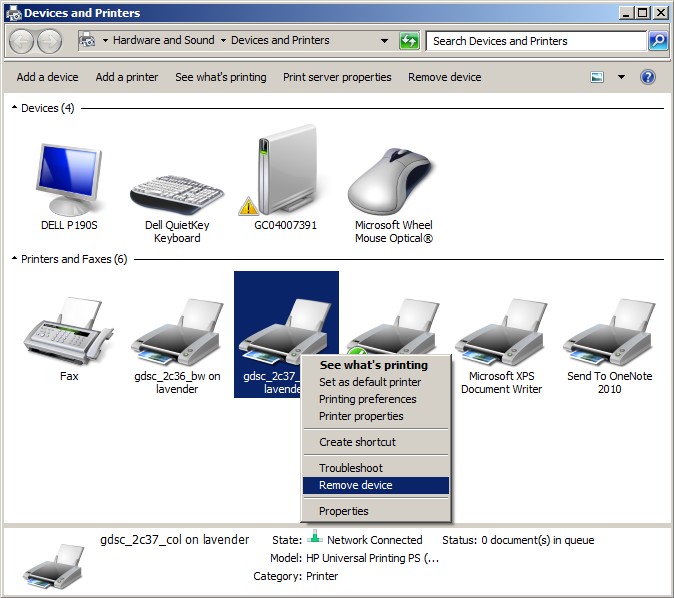The height and width of the screenshot is (598, 674).
Task: Click the green Refresh button
Action: point(409,41)
